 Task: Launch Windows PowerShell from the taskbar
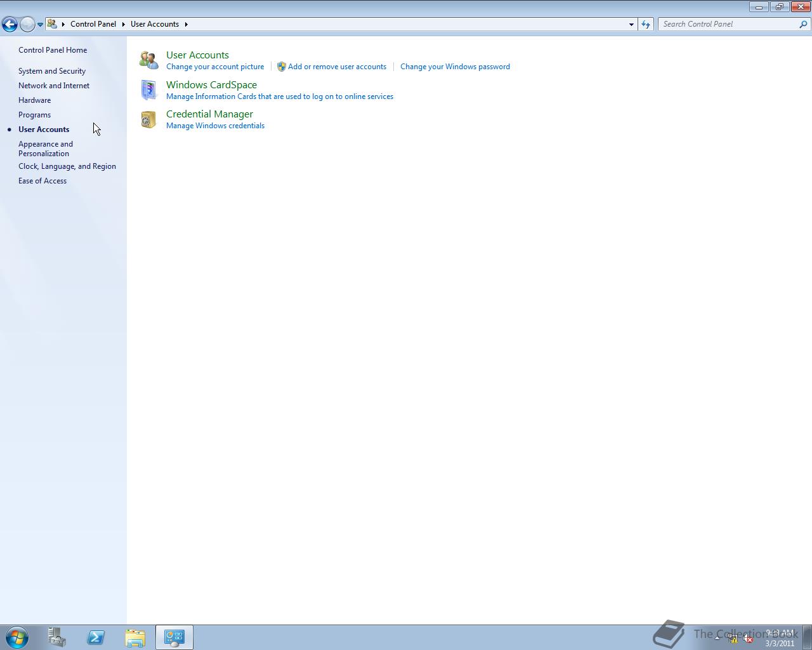coord(96,637)
